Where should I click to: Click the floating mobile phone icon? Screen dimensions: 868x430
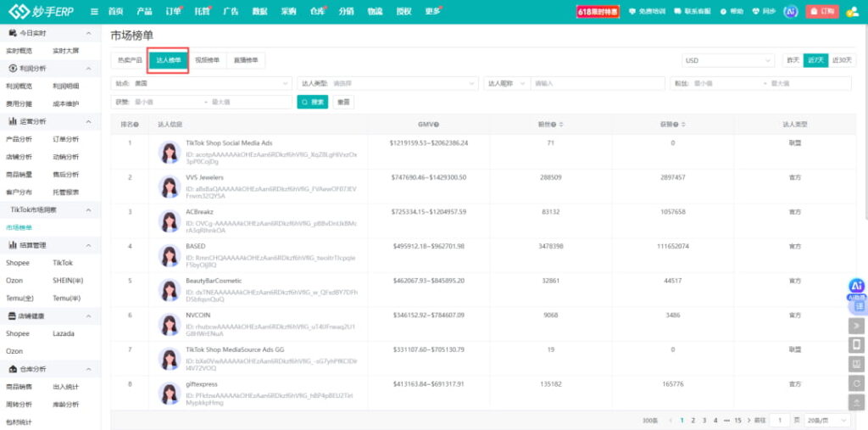pos(856,344)
